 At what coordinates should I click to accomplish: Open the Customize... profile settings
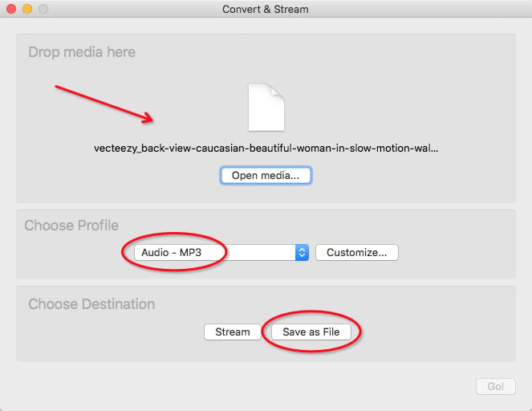(x=356, y=252)
